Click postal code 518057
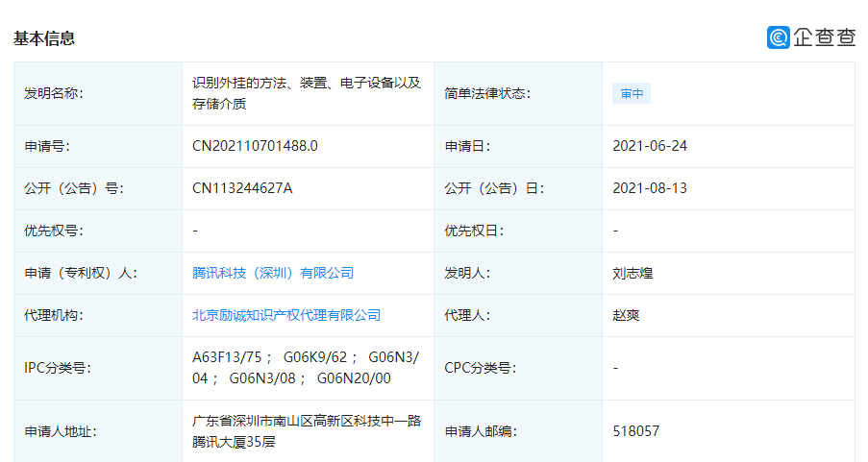This screenshot has width=868, height=462. [635, 431]
